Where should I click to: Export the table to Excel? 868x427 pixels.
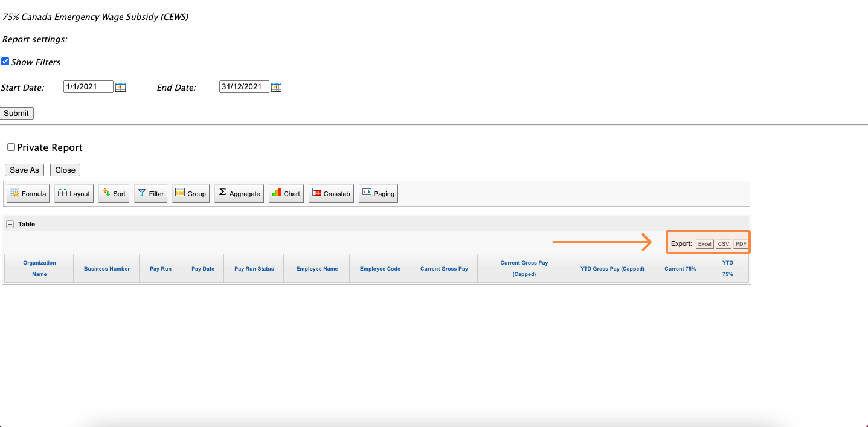pyautogui.click(x=705, y=244)
